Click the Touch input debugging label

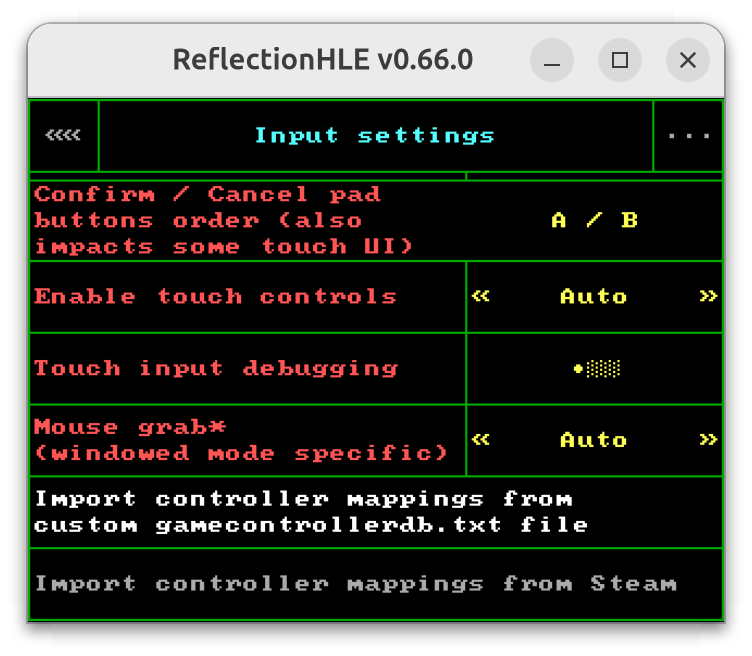coord(216,369)
